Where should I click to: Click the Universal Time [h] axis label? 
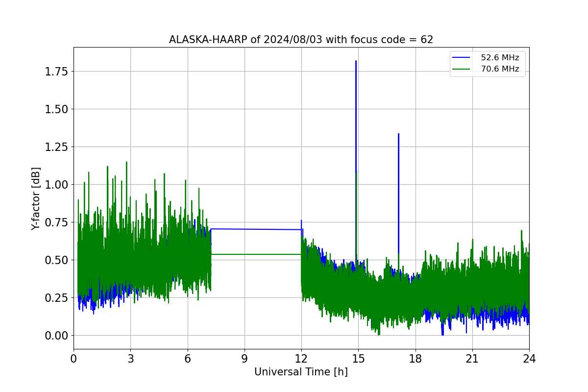pos(301,372)
